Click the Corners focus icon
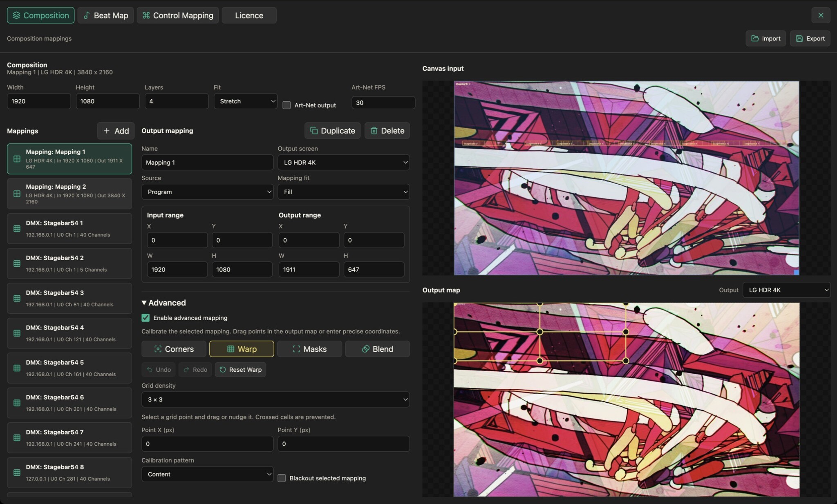 tap(158, 349)
